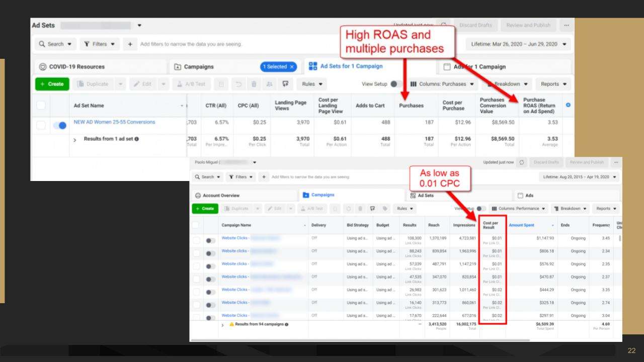Click the 1 Selected pill close X
The width and height of the screenshot is (644, 362).
pyautogui.click(x=291, y=66)
